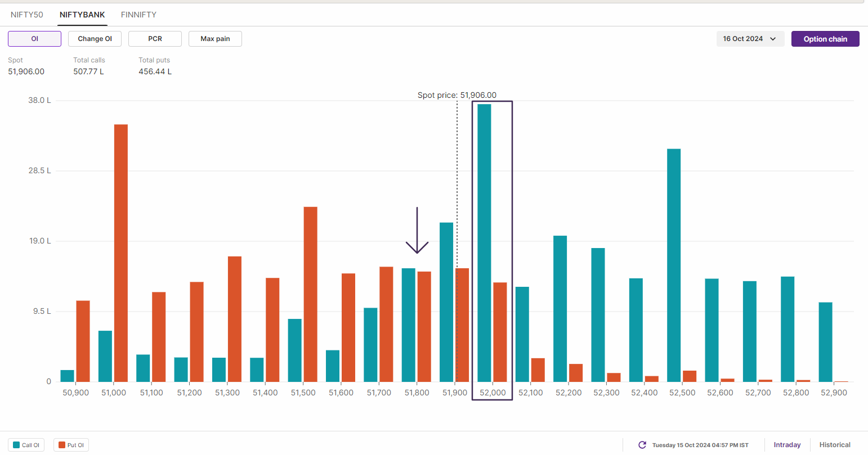868x455 pixels.
Task: Click the 51,400 strike axis label
Action: (265, 393)
